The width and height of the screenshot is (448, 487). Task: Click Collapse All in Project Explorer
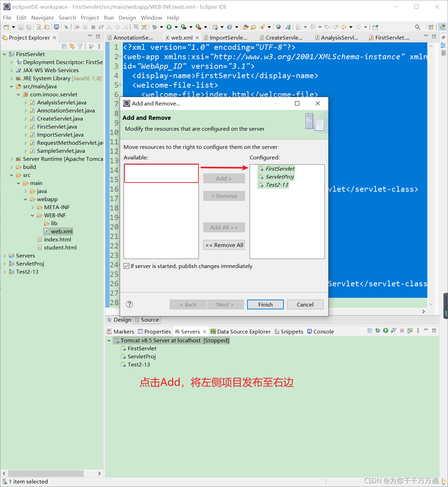64,46
